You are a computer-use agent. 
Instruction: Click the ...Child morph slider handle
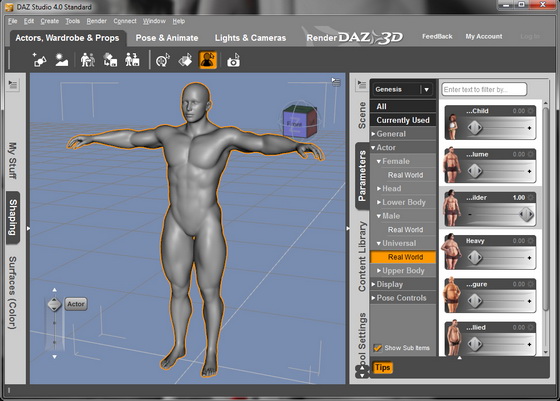tap(475, 127)
